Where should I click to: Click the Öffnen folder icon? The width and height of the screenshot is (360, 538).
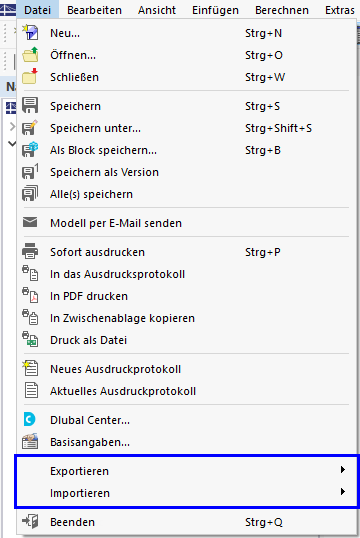[30, 55]
